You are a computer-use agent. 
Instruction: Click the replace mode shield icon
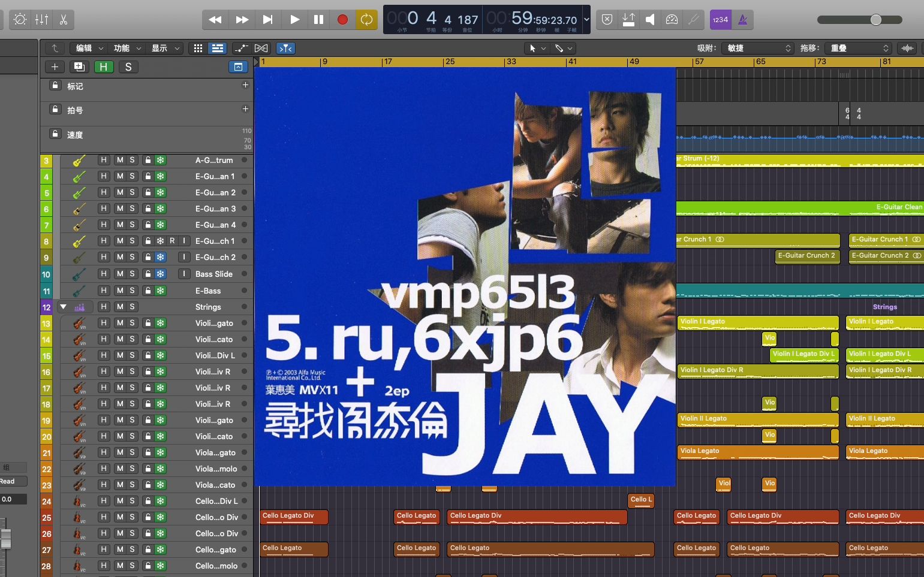[607, 19]
